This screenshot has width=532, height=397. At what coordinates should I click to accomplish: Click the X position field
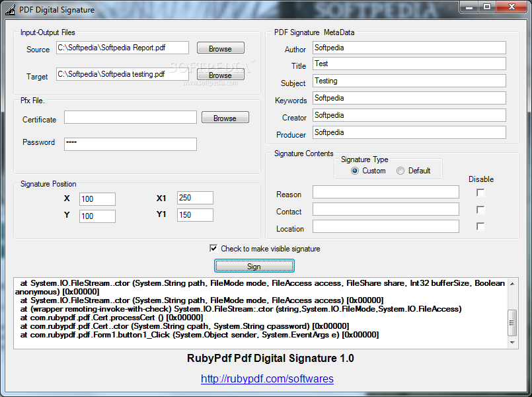[97, 199]
